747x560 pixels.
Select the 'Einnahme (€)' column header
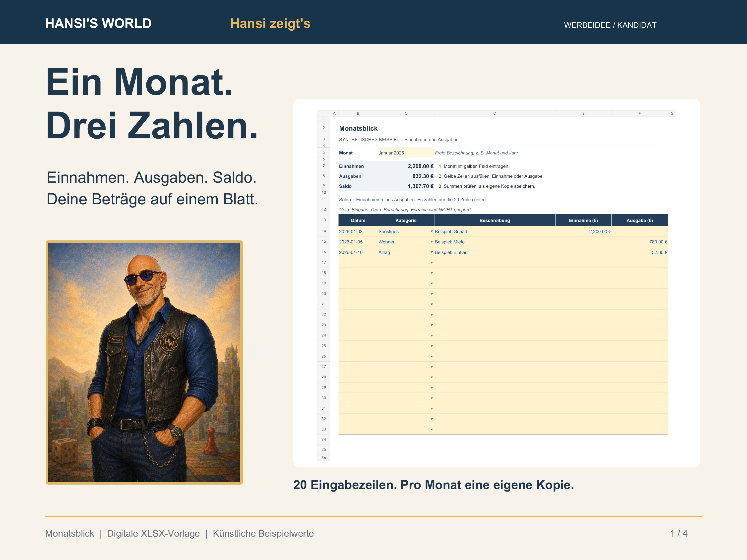(x=583, y=220)
